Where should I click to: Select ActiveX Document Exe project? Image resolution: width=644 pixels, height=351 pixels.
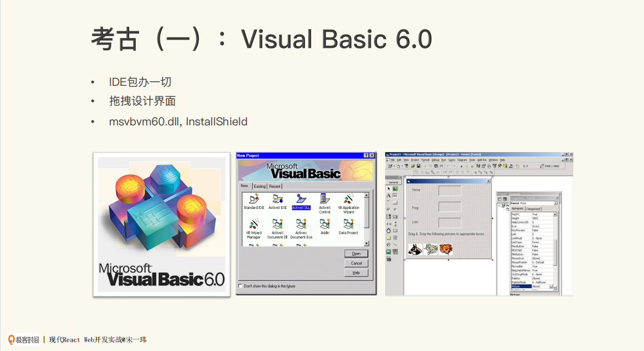(x=301, y=228)
